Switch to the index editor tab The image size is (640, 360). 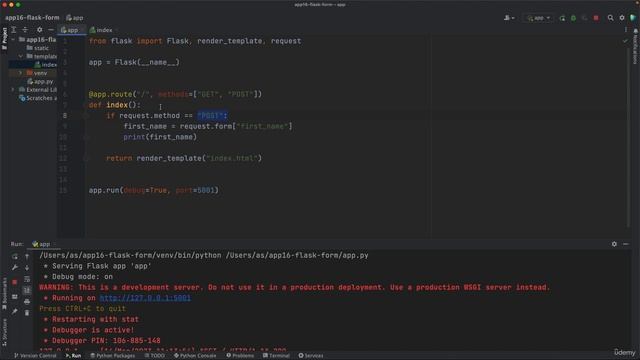click(101, 30)
